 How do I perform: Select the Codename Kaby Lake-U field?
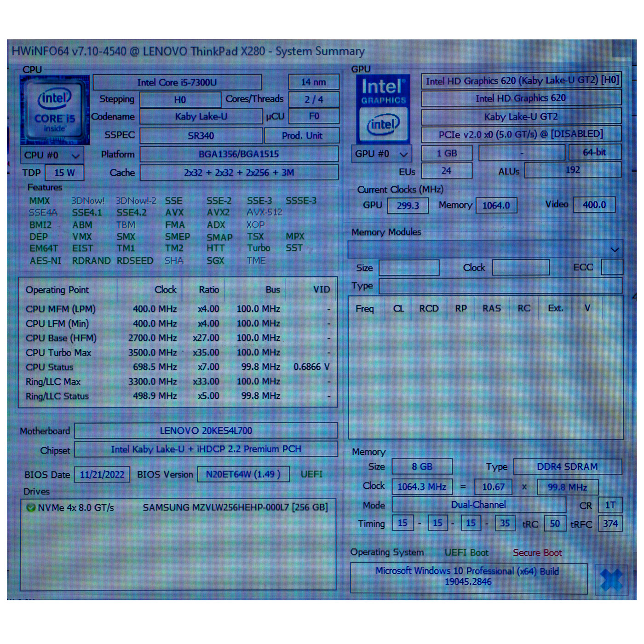[201, 117]
